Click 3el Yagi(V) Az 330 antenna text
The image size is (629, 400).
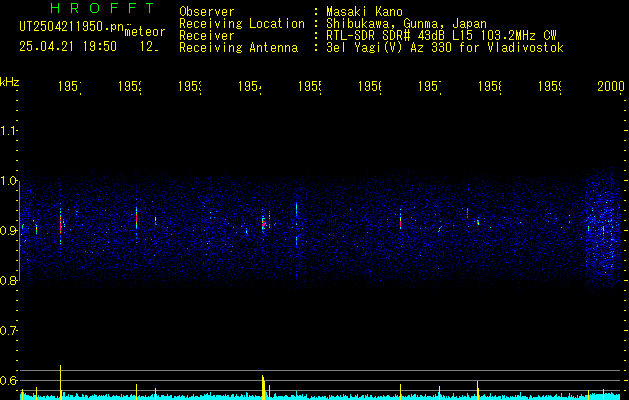click(445, 48)
